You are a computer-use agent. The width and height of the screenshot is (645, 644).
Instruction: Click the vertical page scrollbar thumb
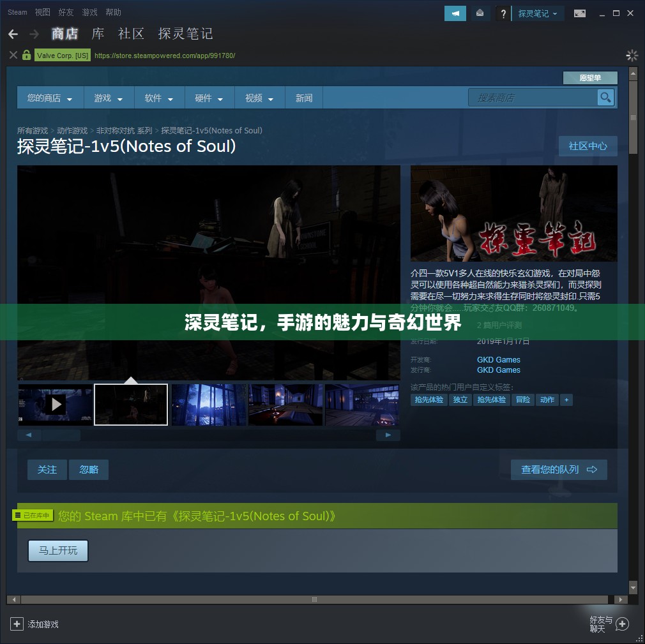[x=633, y=117]
